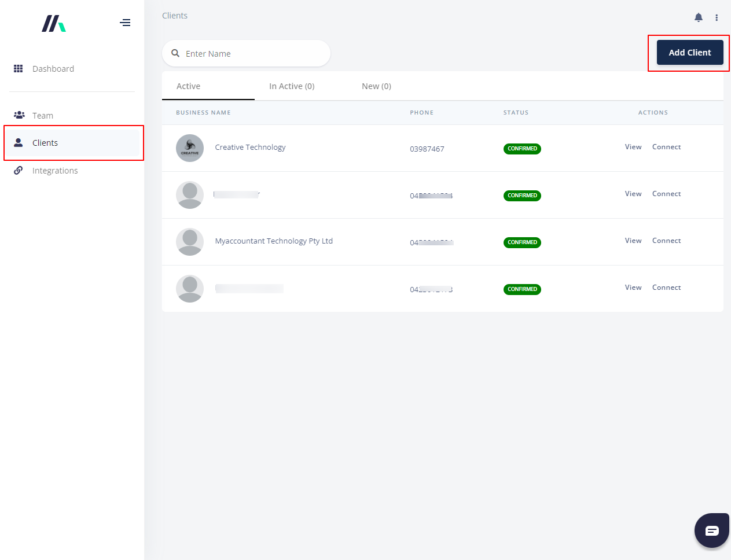Open the Integrations section
The width and height of the screenshot is (731, 560).
pyautogui.click(x=54, y=171)
